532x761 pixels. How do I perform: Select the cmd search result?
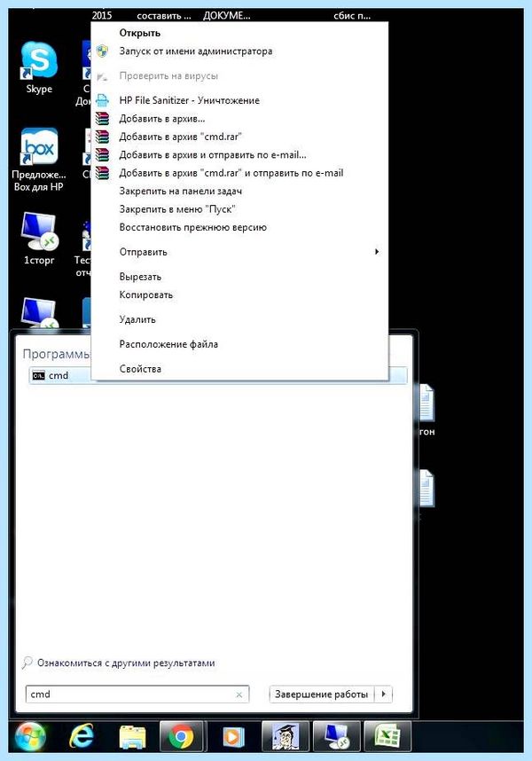coord(218,376)
